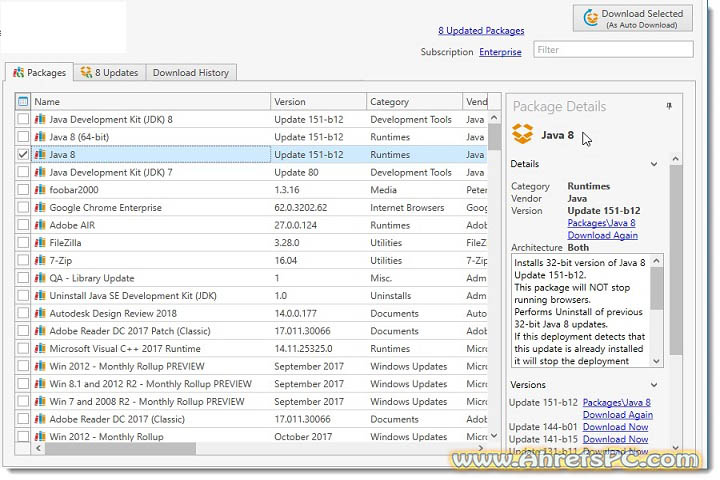
Task: Sort by the Name column header
Action: click(151, 102)
